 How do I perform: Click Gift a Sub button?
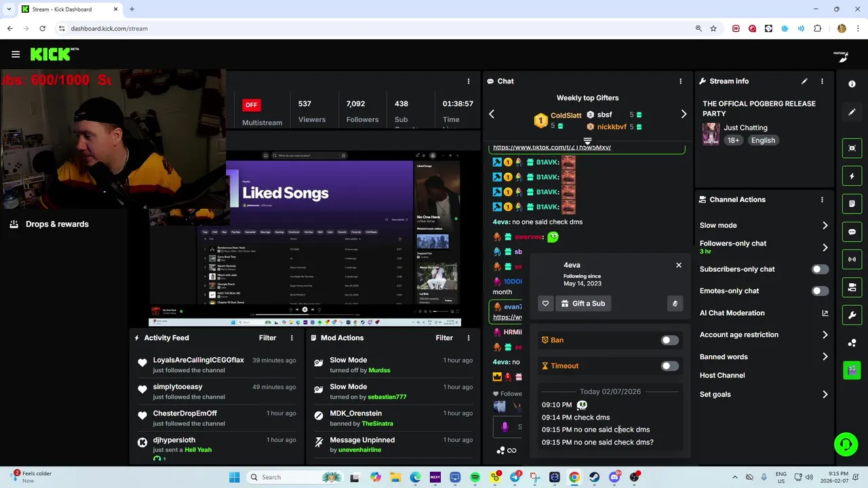pos(583,304)
